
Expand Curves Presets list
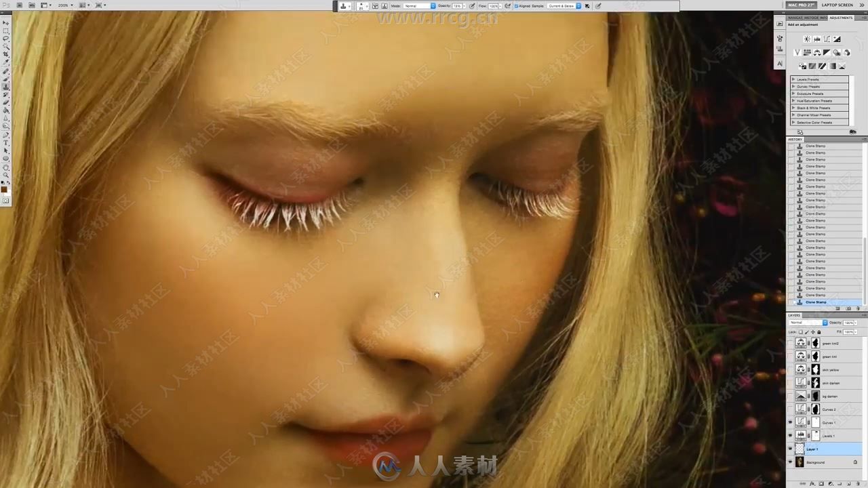[793, 87]
